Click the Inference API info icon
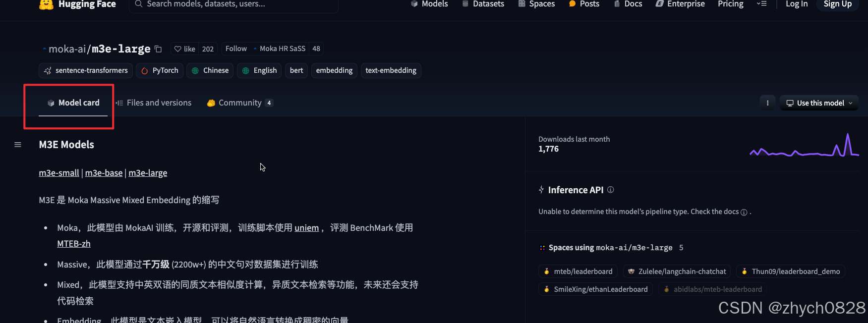868x323 pixels. click(611, 190)
